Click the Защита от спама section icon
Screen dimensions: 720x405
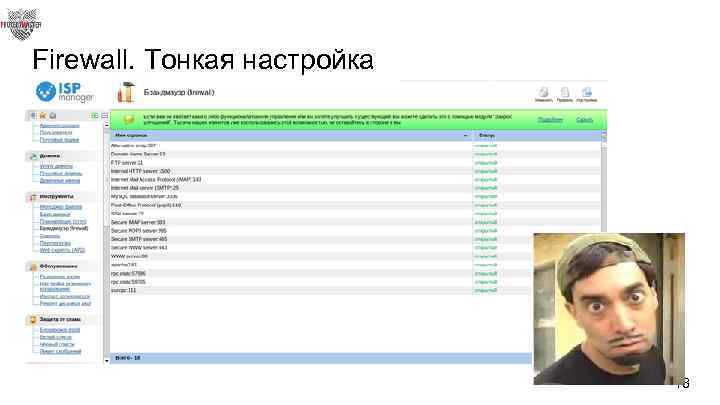33,320
